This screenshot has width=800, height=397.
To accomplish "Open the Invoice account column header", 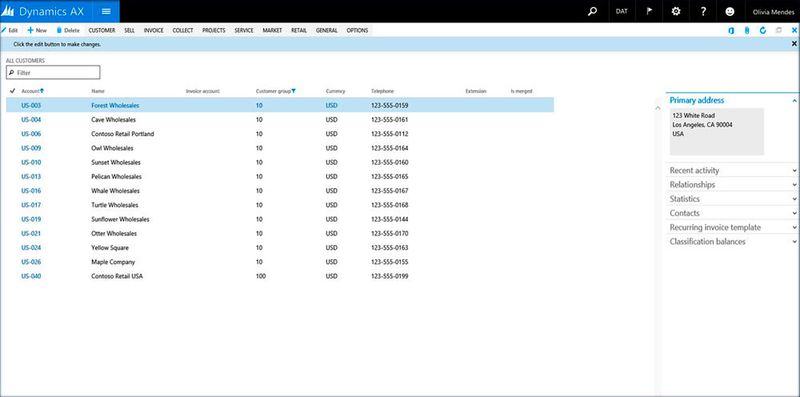I will click(x=203, y=91).
